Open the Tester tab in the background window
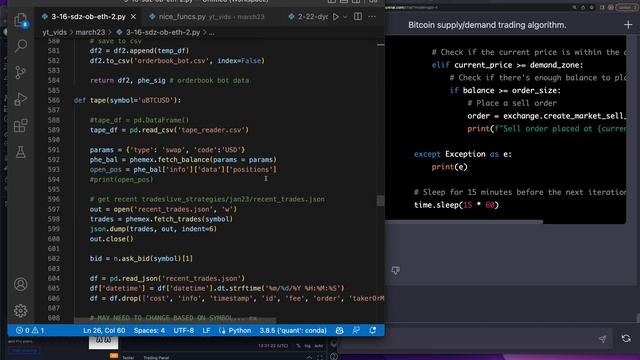This screenshot has height=360, width=640. pos(128,358)
